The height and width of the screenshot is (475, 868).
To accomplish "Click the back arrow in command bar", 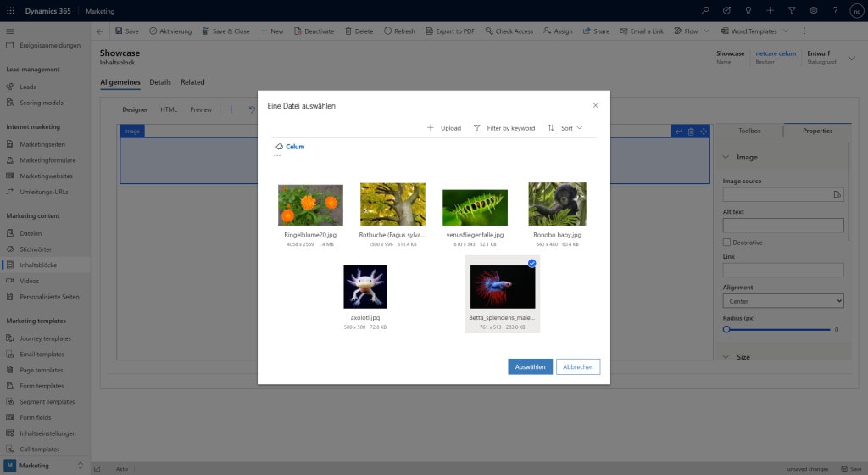I will (100, 31).
